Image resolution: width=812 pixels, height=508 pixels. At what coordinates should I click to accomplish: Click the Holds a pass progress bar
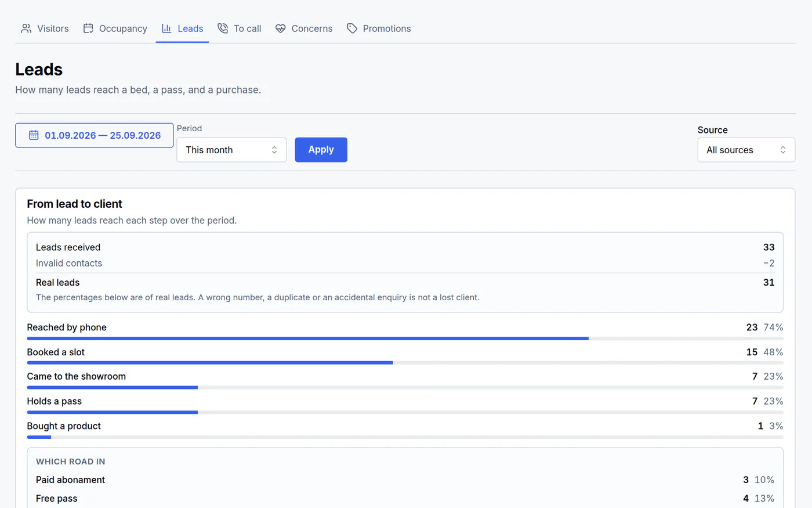coord(405,412)
